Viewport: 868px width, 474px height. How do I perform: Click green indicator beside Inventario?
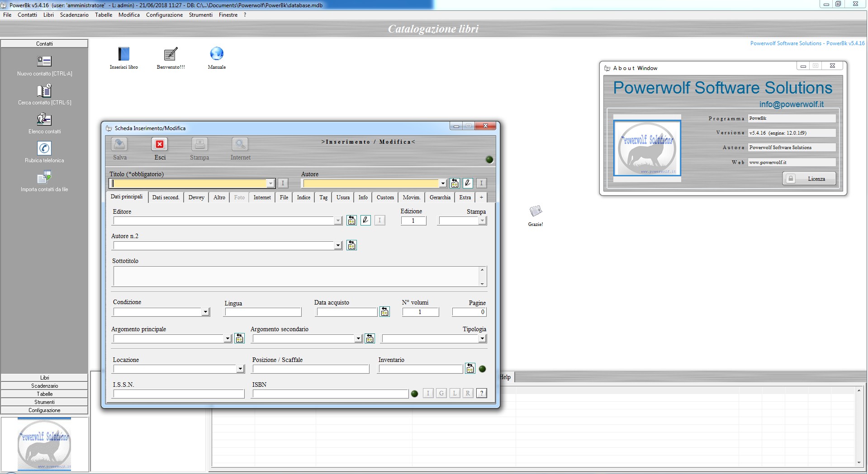(482, 369)
